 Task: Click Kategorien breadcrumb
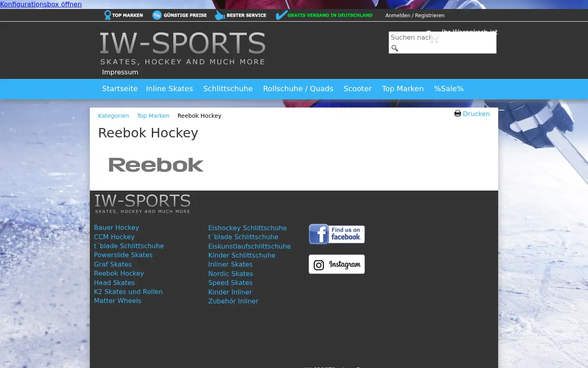tap(114, 116)
